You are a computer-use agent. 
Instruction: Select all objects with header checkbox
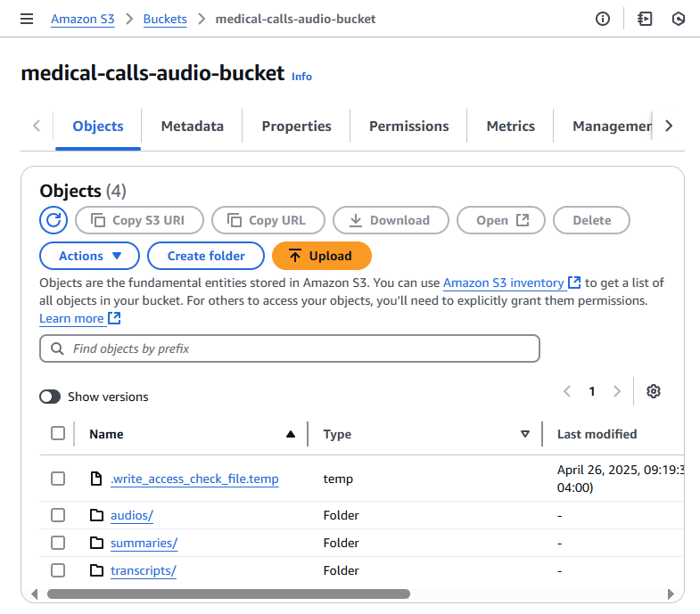point(58,434)
